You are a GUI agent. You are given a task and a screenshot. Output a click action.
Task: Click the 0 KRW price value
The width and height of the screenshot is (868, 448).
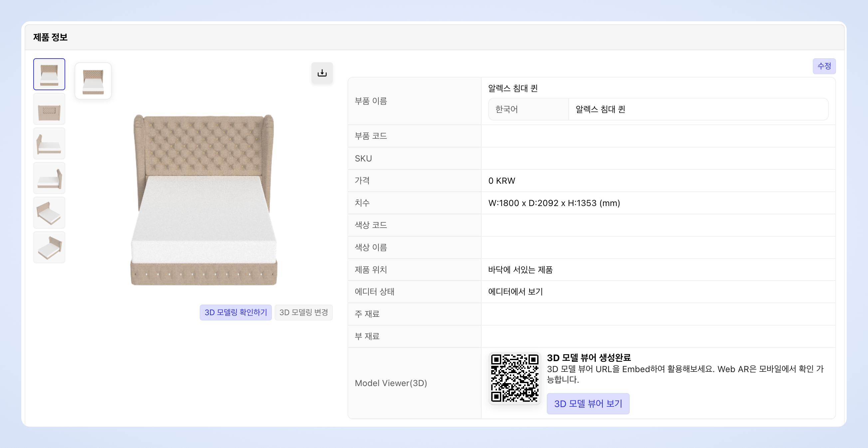(501, 181)
